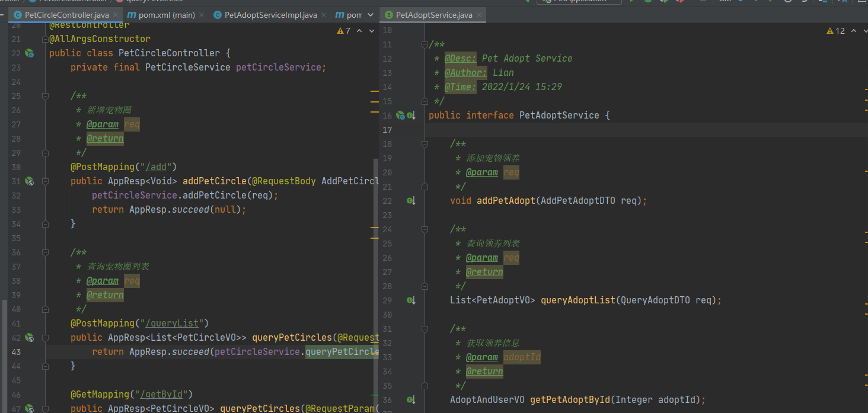Collapse queryAdoptList Javadoc fold on right line 24
This screenshot has height=413, width=868.
coord(425,229)
